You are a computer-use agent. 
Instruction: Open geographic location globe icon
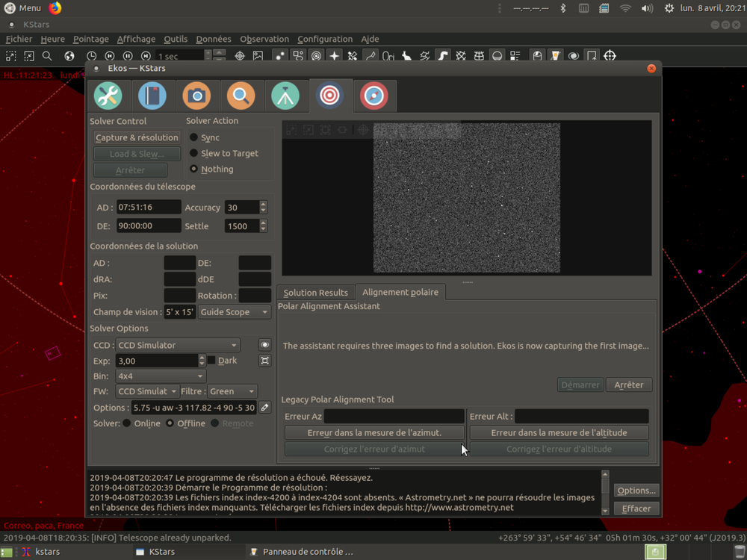69,56
